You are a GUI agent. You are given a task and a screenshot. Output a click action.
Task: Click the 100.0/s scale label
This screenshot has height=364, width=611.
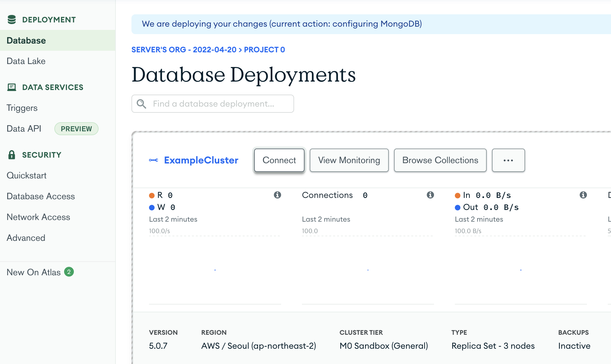pos(159,231)
